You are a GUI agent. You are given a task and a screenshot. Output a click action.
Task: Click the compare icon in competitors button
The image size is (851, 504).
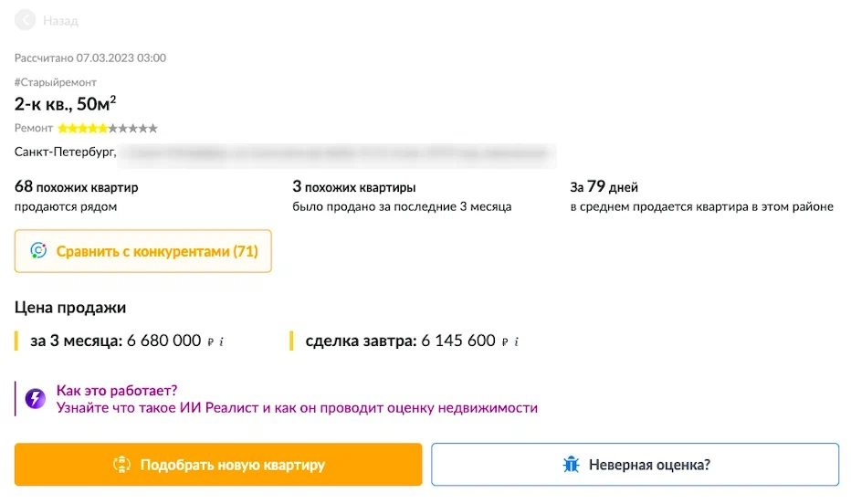pyautogui.click(x=38, y=251)
